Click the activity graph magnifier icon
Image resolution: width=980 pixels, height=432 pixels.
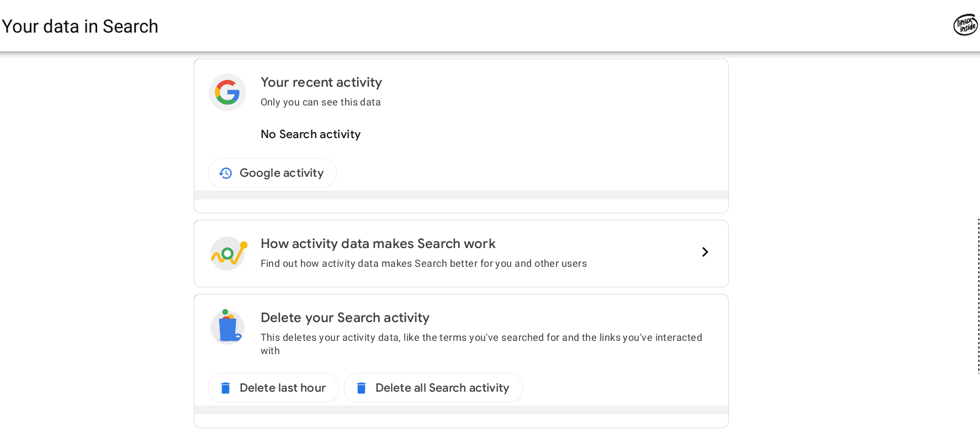(x=229, y=254)
